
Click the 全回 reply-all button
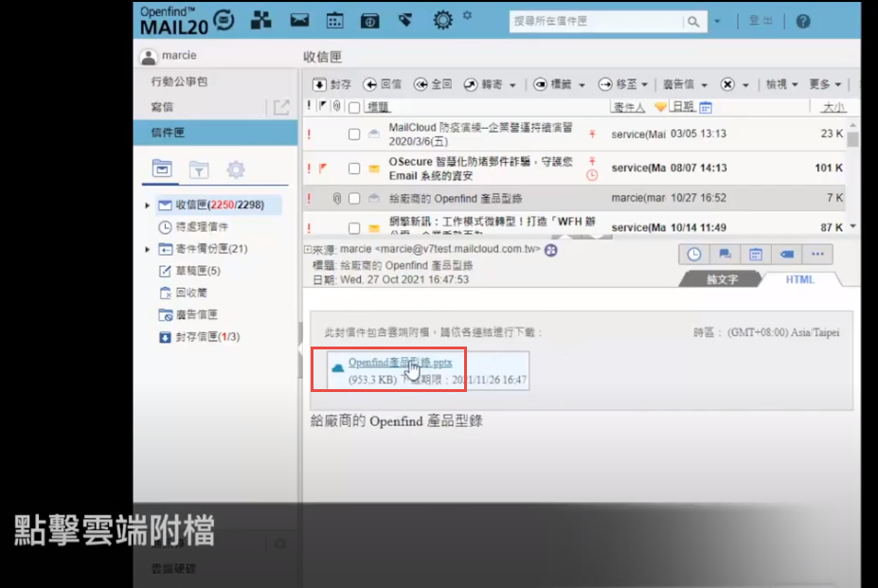[x=433, y=84]
